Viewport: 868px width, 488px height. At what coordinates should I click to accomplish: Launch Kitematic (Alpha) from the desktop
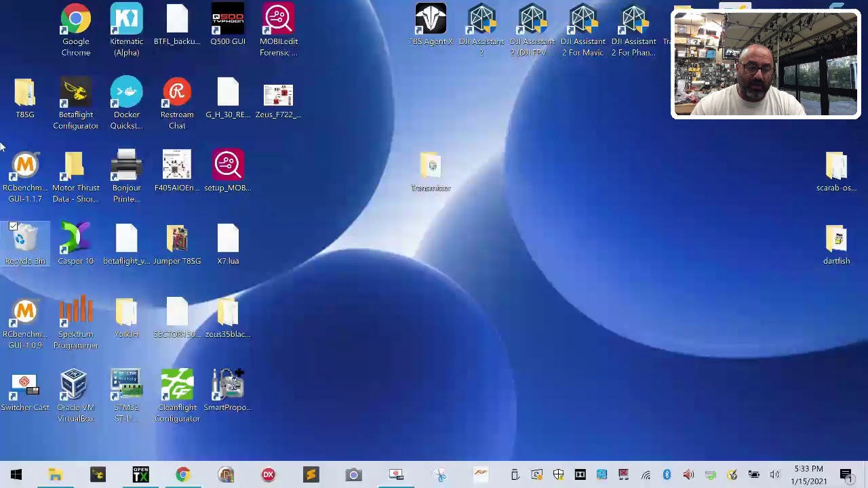coord(126,30)
